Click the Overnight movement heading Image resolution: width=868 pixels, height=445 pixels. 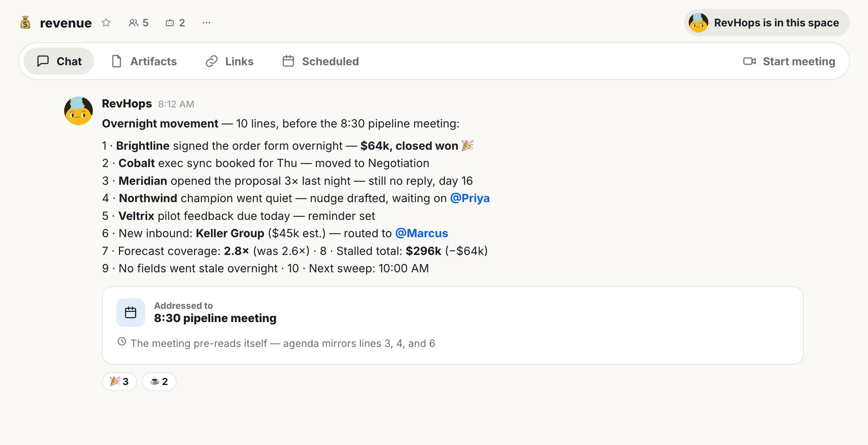pos(160,123)
